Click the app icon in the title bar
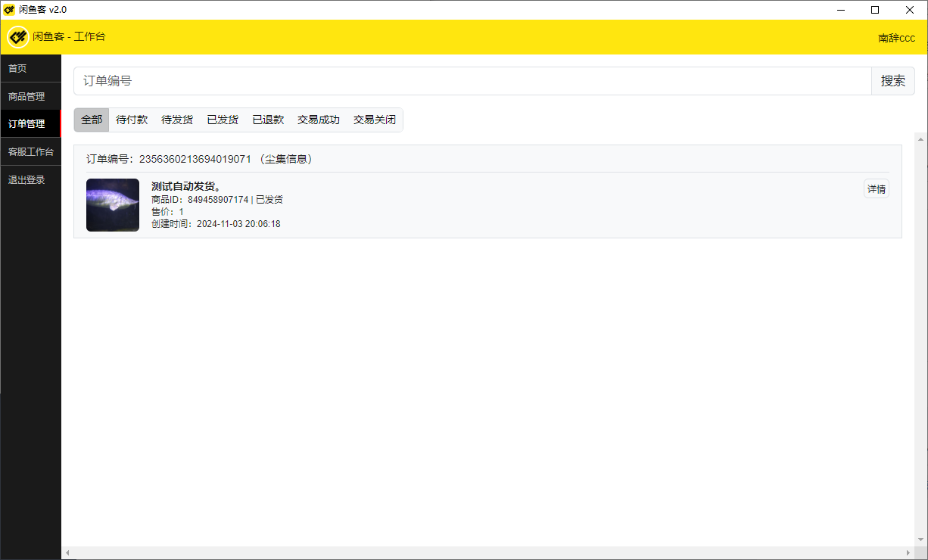 click(x=9, y=10)
